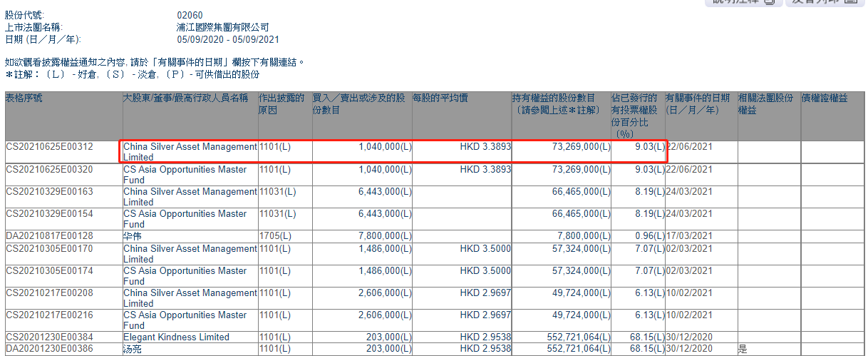Viewport: 868px width, 356px height.
Task: Click 1,486,000(L) in row CS20210305E00170
Action: point(383,249)
